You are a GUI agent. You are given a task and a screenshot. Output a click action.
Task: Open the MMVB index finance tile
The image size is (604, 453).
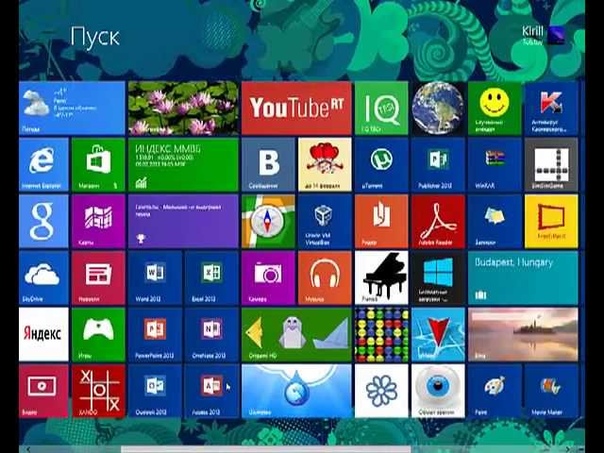(183, 164)
